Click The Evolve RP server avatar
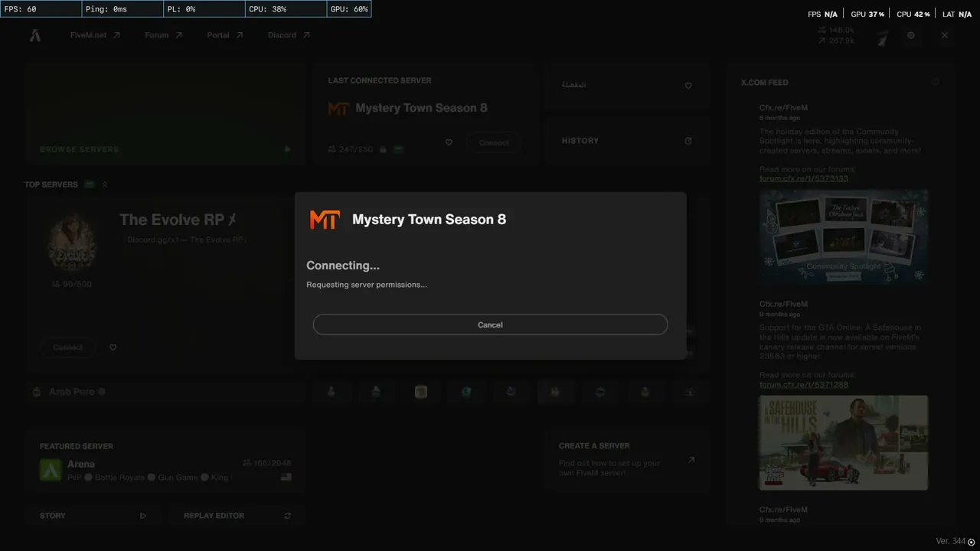 [x=72, y=243]
